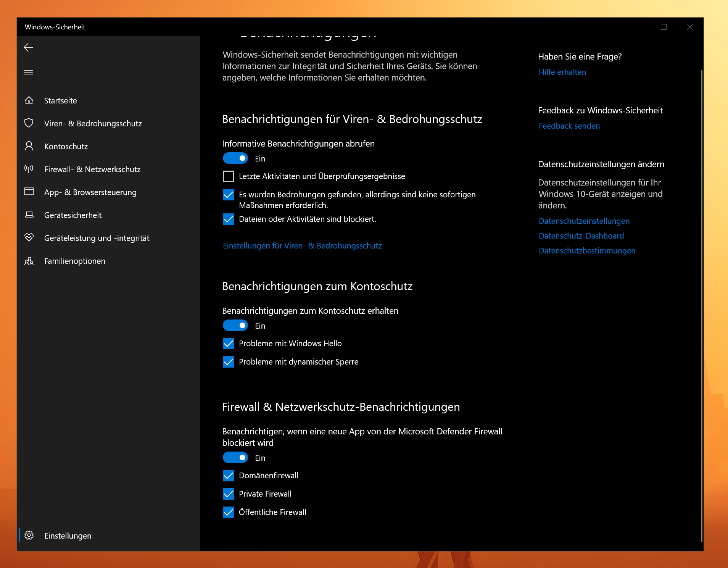Minimize the Windows-Sicherheit window
The width and height of the screenshot is (728, 568).
coord(637,27)
